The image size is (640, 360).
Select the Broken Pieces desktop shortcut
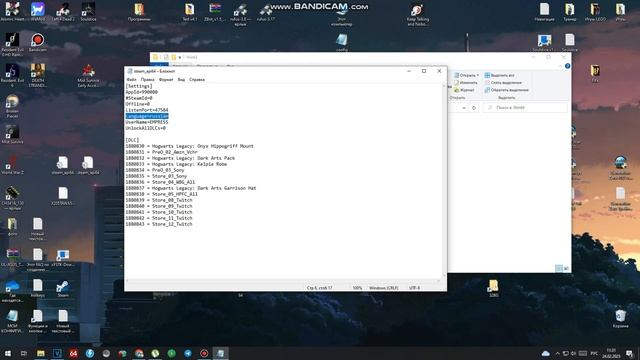click(12, 106)
